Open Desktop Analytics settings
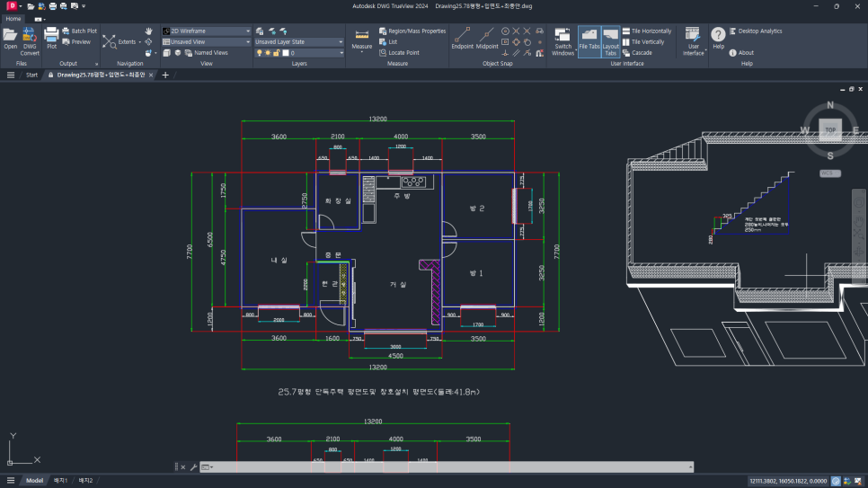 pos(756,31)
